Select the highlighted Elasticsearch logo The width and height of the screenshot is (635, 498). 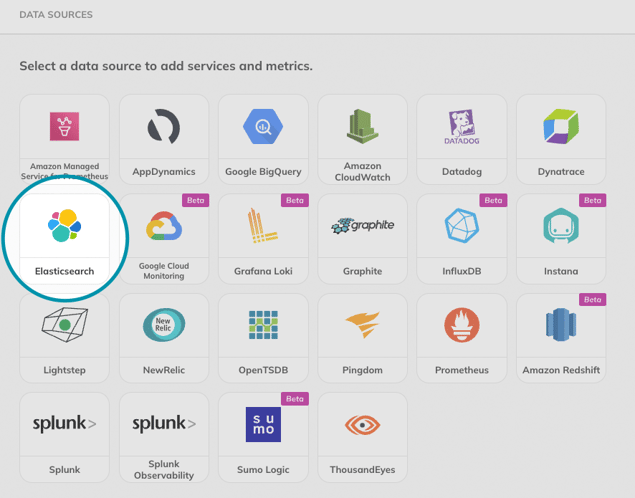click(64, 226)
